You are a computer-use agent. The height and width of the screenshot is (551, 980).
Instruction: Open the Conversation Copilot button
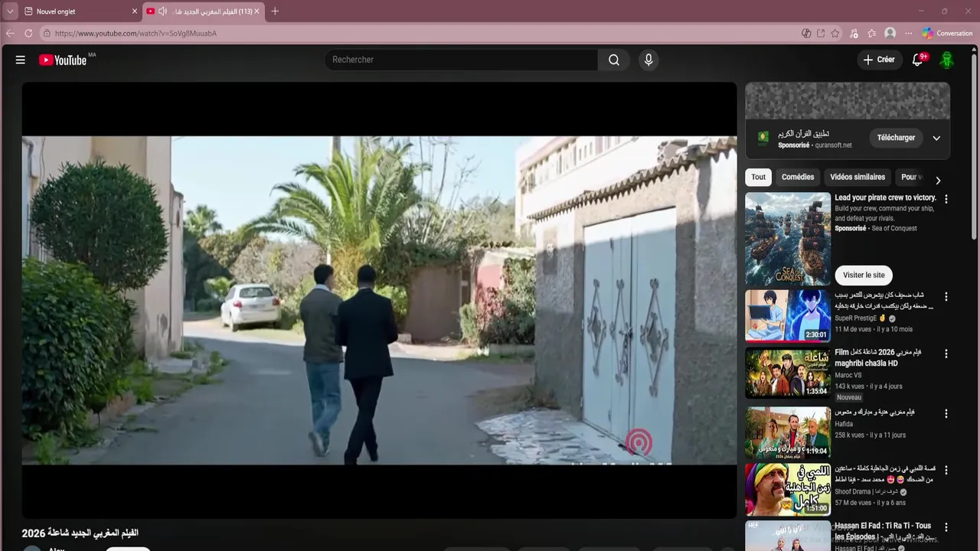coord(947,34)
